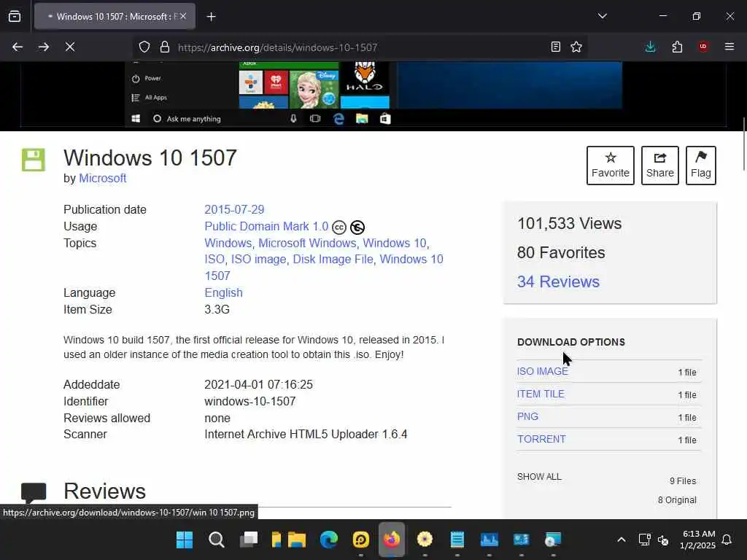Click the Windows 10 screenshot preview image
Screen dimensions: 747x560
[x=373, y=94]
